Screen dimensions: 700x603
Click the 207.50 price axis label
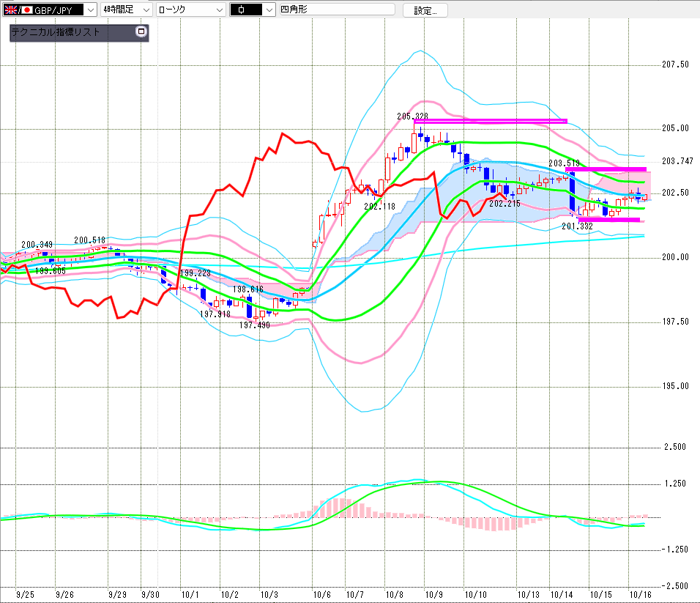pyautogui.click(x=674, y=64)
